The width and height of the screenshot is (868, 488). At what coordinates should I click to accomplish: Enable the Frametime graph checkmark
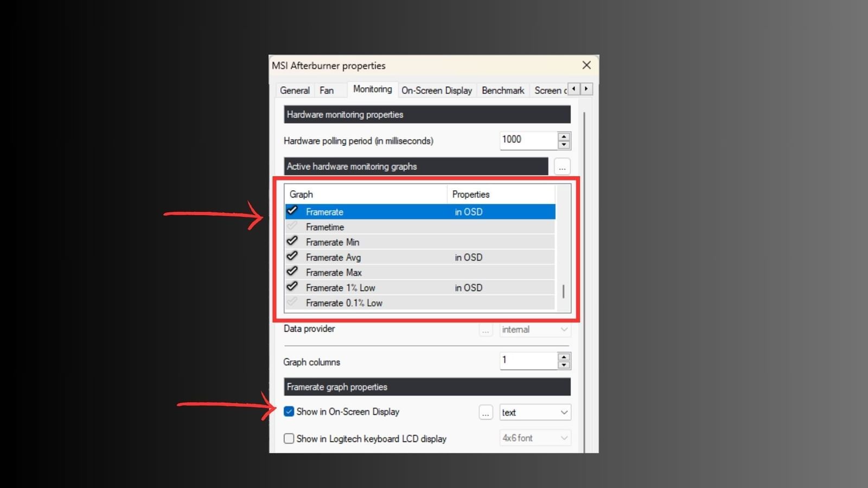(x=292, y=227)
